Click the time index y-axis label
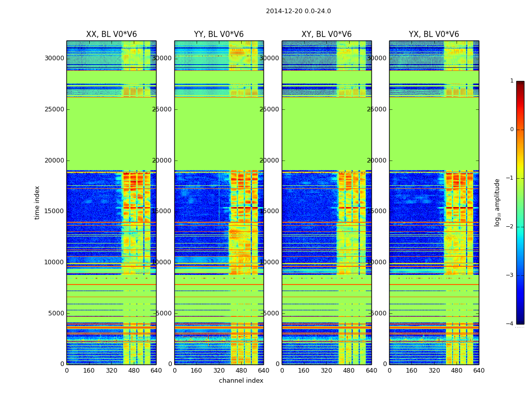This screenshot has width=532, height=405. click(37, 202)
